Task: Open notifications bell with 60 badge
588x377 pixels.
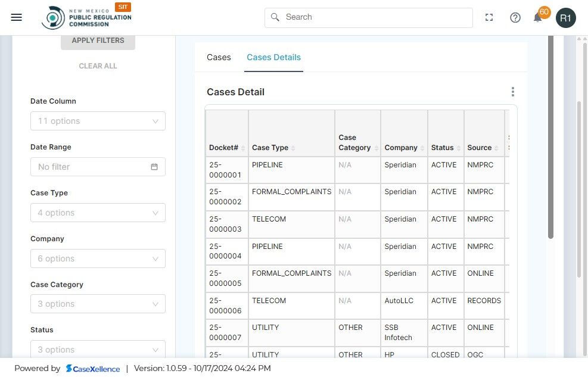Action: point(538,17)
